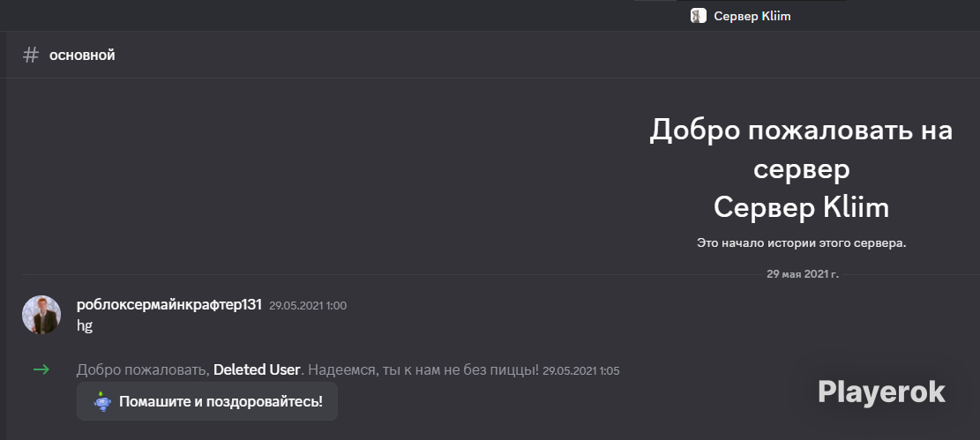
Task: Click the waving robot sticker icon
Action: coord(102,401)
